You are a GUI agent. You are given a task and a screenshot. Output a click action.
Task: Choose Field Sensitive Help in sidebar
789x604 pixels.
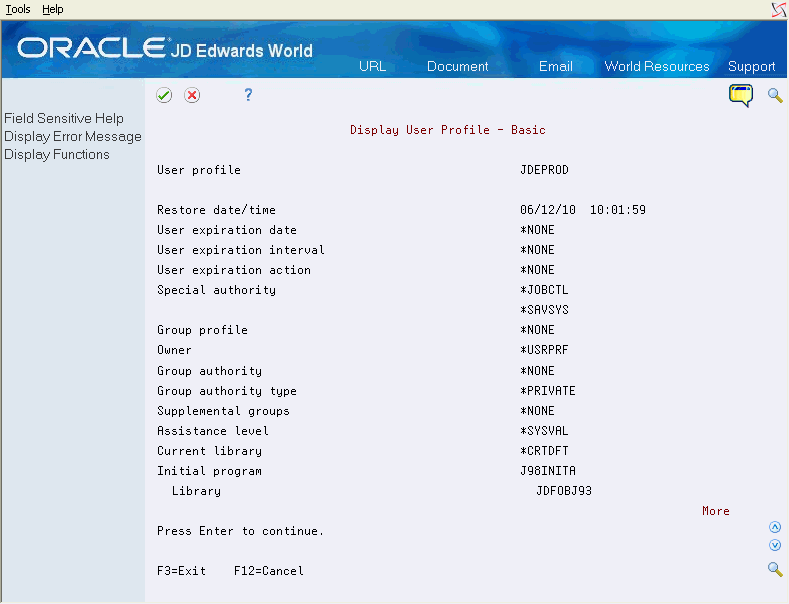[64, 118]
